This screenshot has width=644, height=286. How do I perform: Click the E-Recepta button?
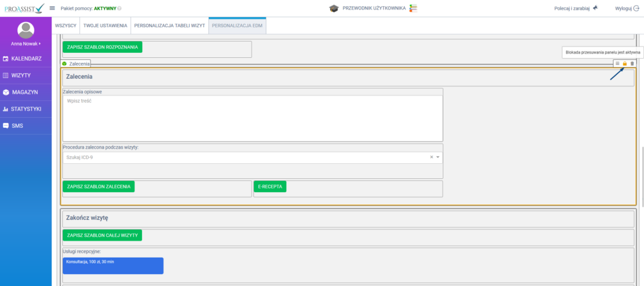tap(270, 186)
